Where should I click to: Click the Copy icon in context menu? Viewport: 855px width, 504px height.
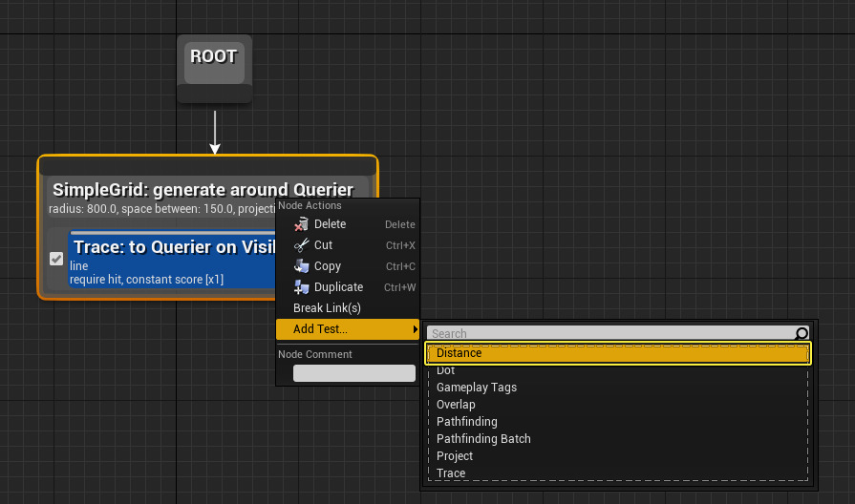[301, 266]
